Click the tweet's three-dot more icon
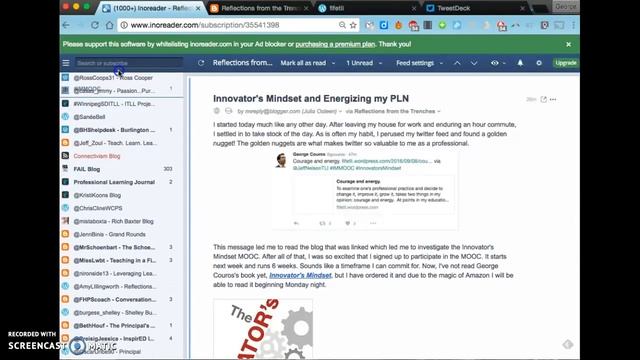Viewport: 640px width, 360px height. click(373, 223)
